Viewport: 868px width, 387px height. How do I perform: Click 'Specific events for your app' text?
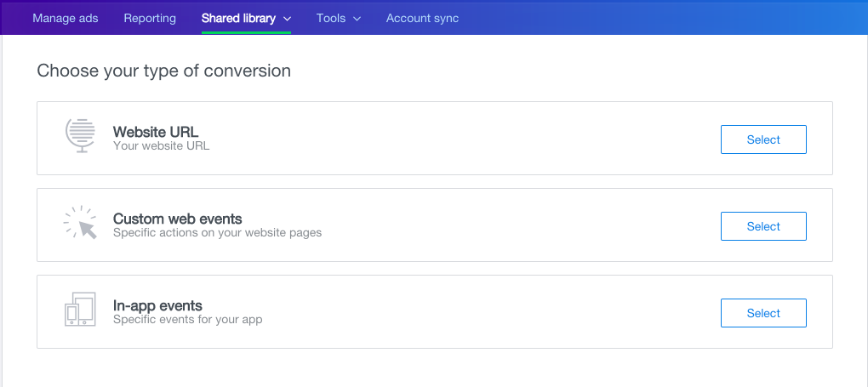point(188,320)
